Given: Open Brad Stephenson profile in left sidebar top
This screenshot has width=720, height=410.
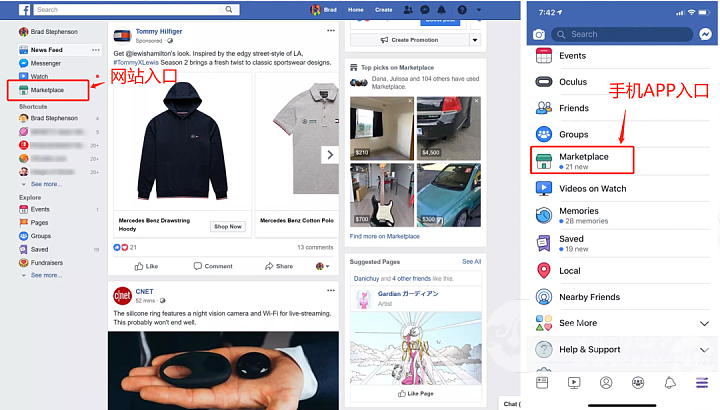Looking at the screenshot, I should pos(49,32).
